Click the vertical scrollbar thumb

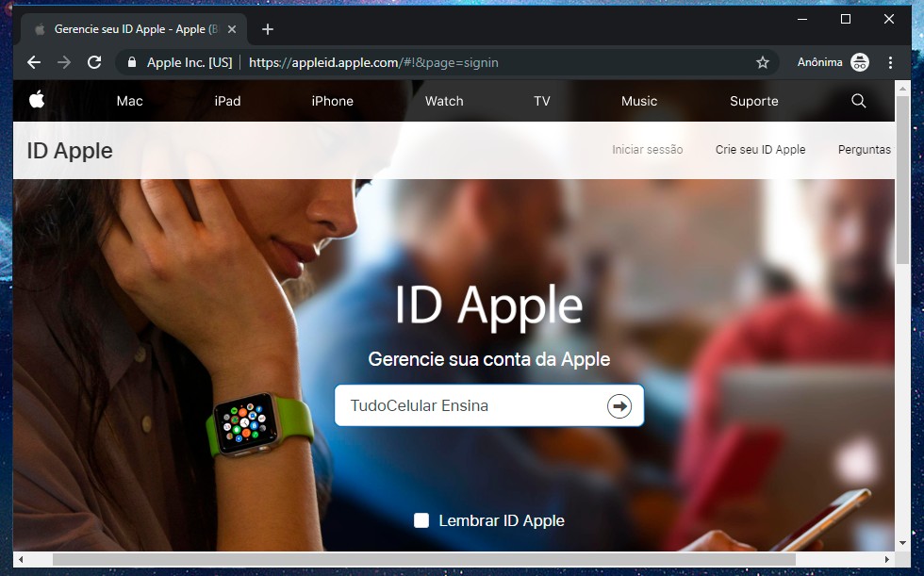click(x=902, y=180)
